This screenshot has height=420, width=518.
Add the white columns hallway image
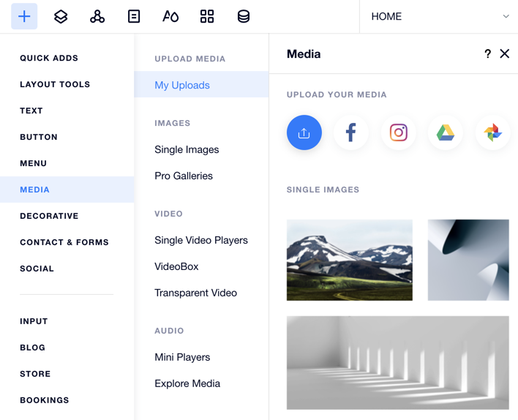(x=398, y=363)
